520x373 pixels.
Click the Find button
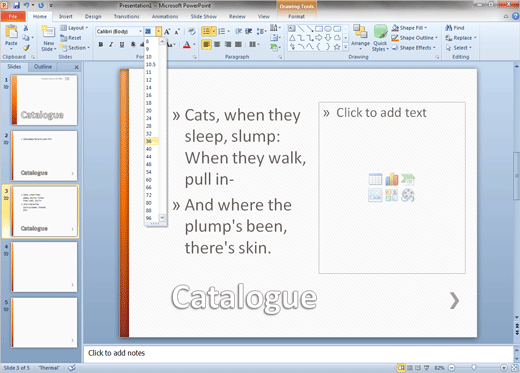pos(455,28)
